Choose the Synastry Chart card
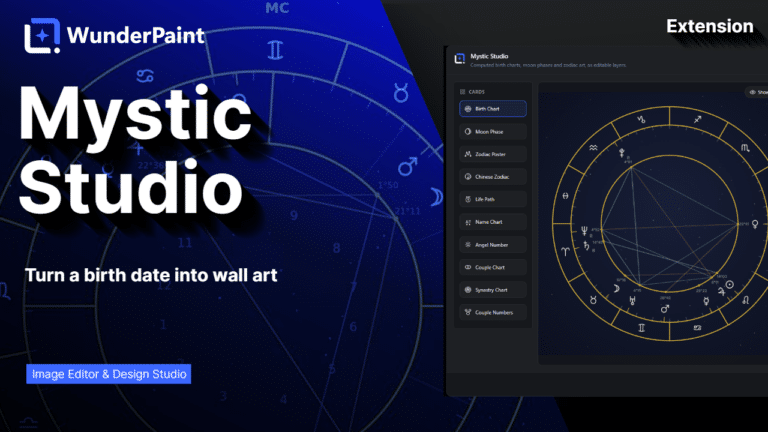This screenshot has height=432, width=768. pyautogui.click(x=493, y=289)
